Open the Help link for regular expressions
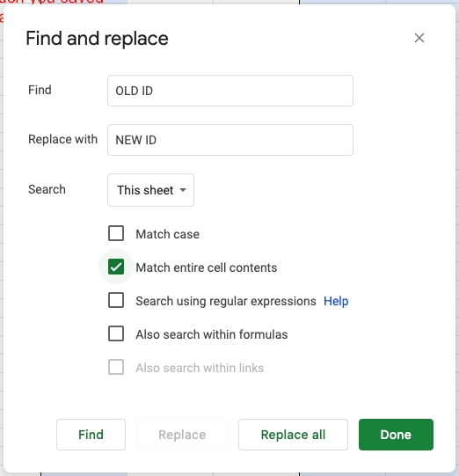This screenshot has height=476, width=459. coord(336,301)
